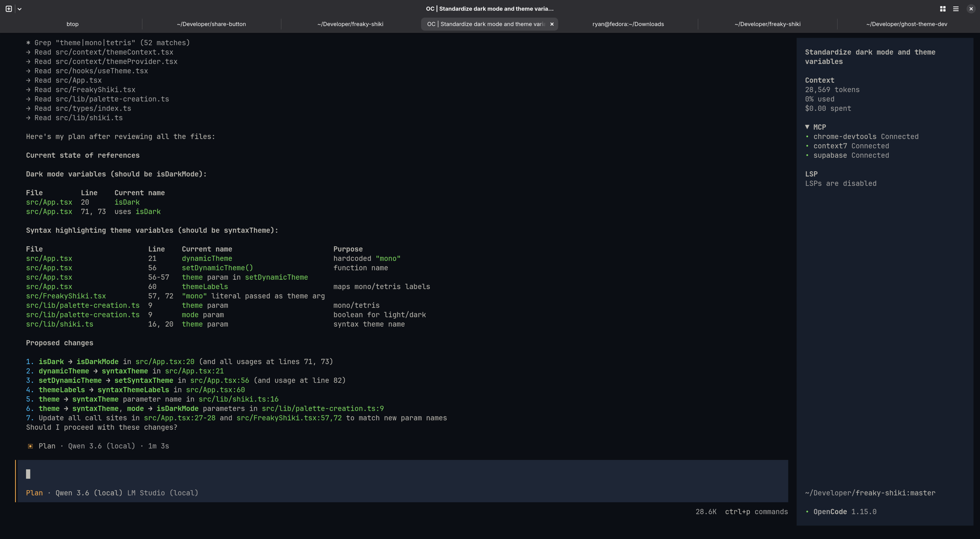Click the new tab plus icon
The image size is (980, 539).
click(9, 9)
